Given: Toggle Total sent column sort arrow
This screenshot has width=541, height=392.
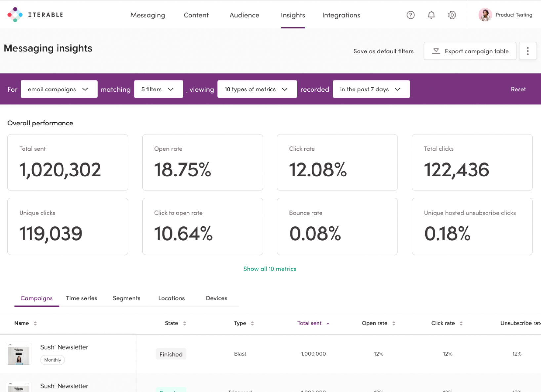Looking at the screenshot, I should [x=328, y=324].
